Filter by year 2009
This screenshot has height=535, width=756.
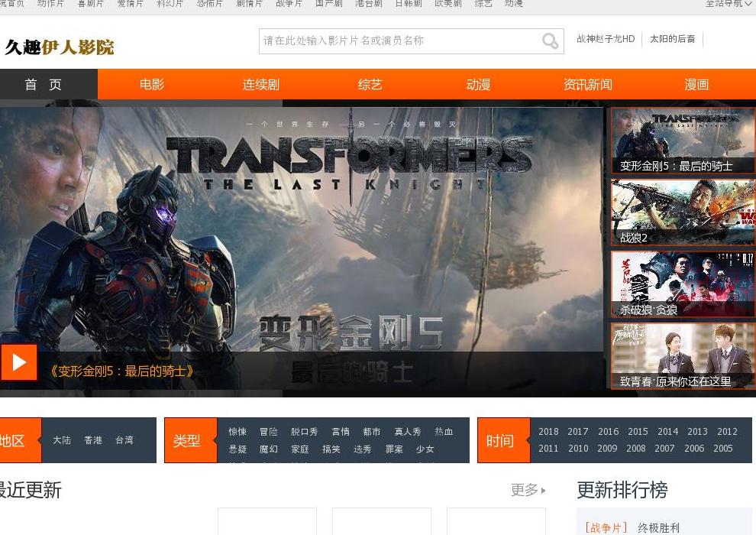(607, 448)
